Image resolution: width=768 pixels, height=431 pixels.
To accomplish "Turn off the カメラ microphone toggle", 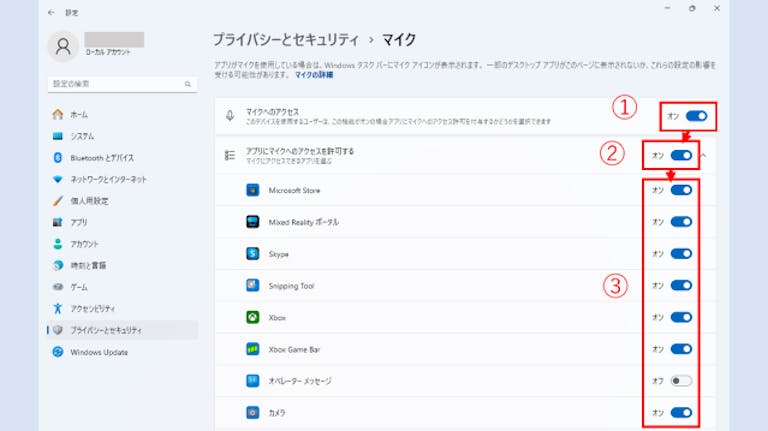I will tap(681, 412).
